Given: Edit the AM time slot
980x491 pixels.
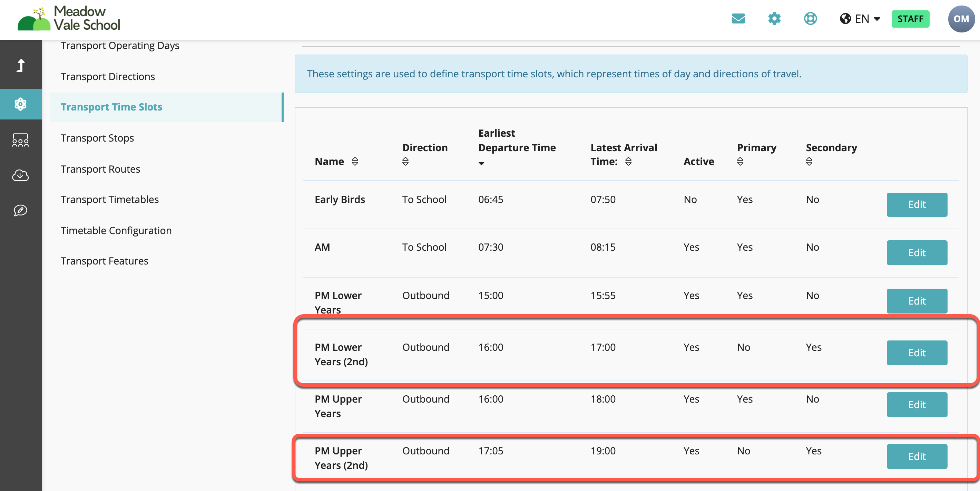Looking at the screenshot, I should tap(917, 252).
